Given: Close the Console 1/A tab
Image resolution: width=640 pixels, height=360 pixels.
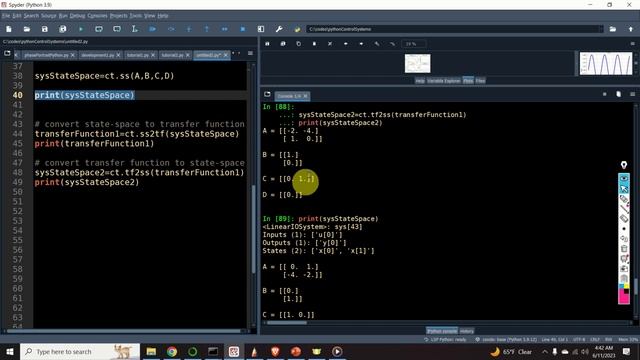Looking at the screenshot, I should [305, 96].
